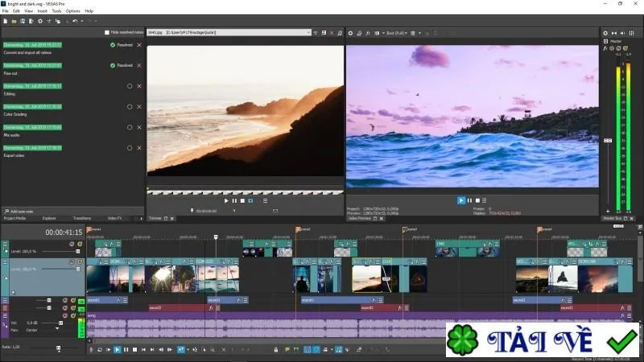Viewport: 644px width, 362px height.
Task: Click the Record microphone icon in transport bar
Action: pyautogui.click(x=91, y=350)
